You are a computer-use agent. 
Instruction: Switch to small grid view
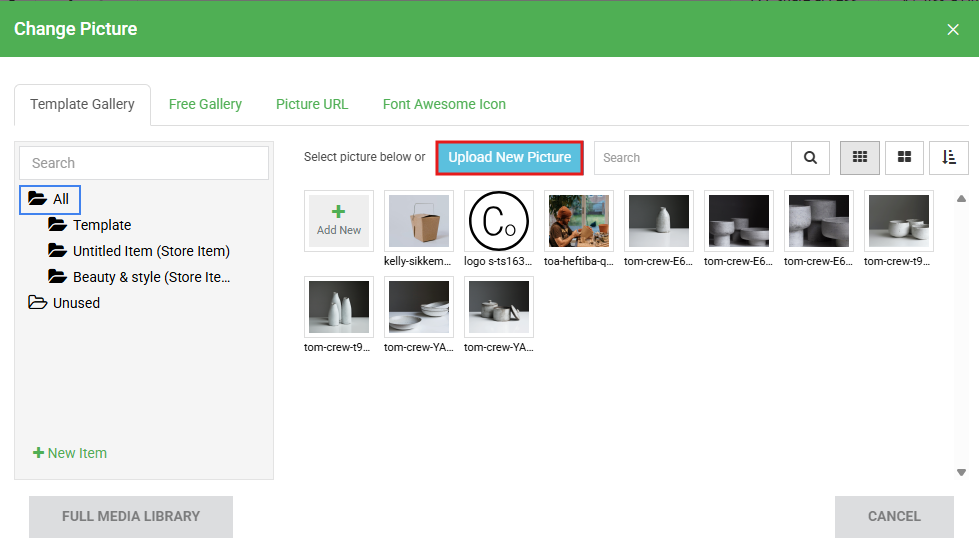tap(859, 158)
